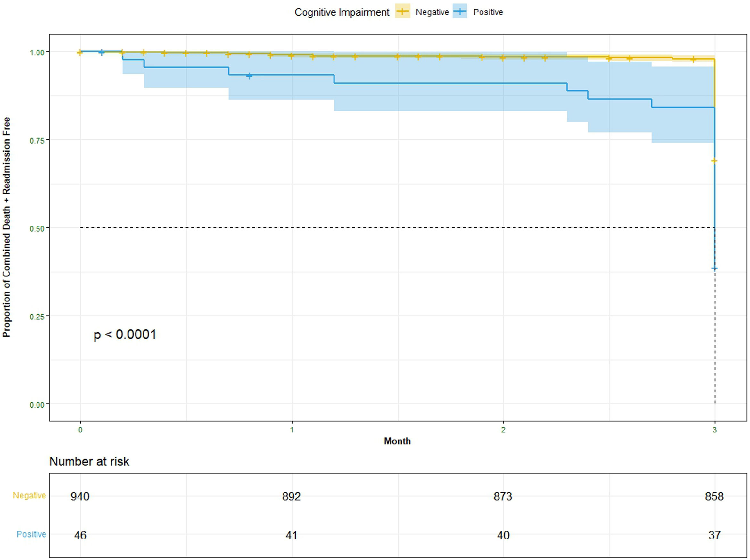This screenshot has width=750, height=560.
Task: Click the 'Month' x-axis title
Action: pyautogui.click(x=397, y=441)
